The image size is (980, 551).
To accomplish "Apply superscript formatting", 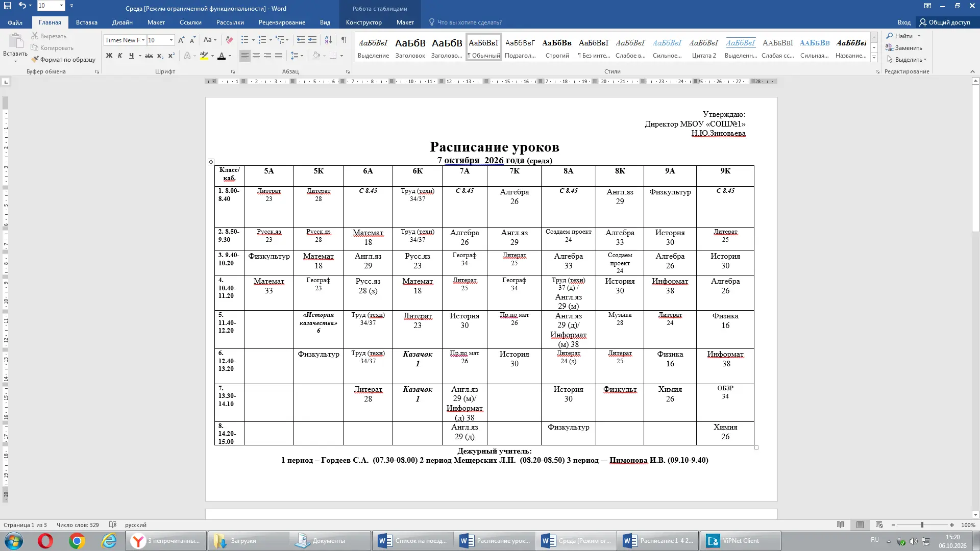I will [171, 56].
